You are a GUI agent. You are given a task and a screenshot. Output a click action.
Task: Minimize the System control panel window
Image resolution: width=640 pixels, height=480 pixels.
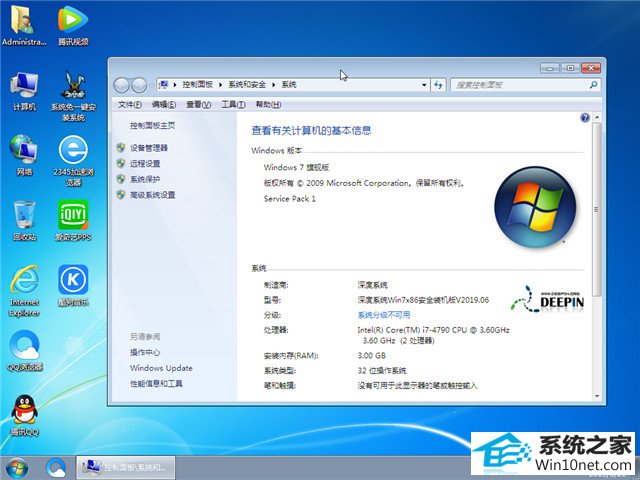click(x=549, y=68)
